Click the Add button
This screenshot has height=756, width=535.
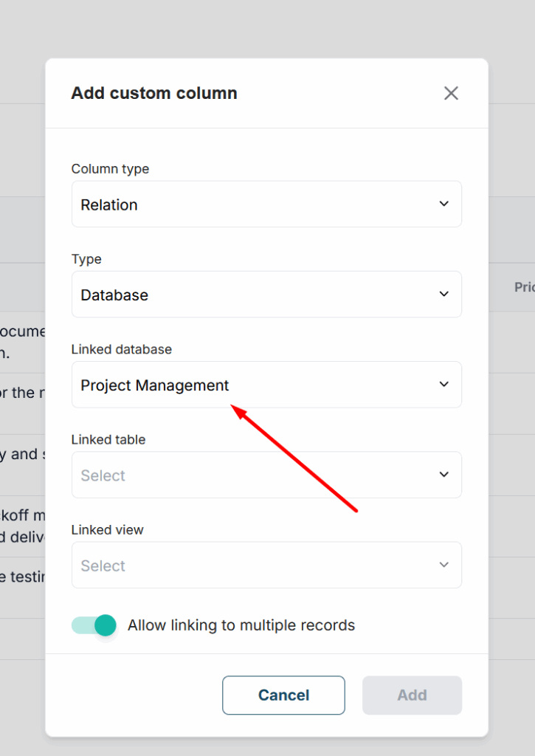412,695
